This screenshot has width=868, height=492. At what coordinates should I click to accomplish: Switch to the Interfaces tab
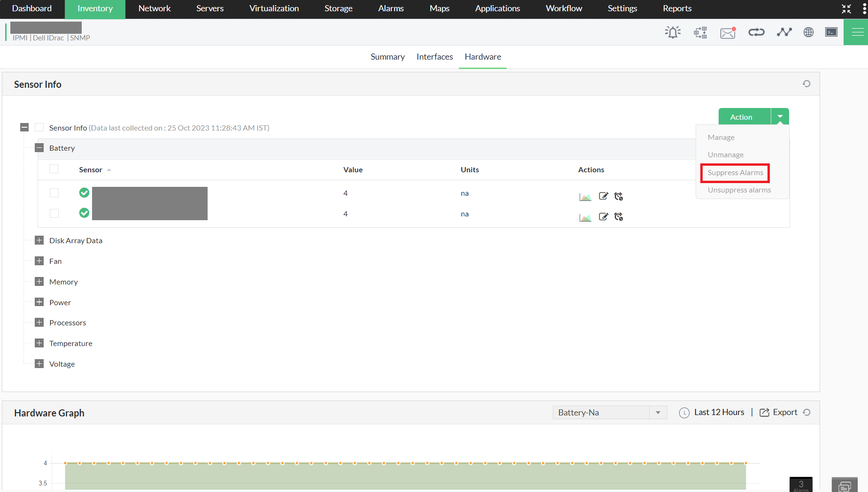coord(434,57)
